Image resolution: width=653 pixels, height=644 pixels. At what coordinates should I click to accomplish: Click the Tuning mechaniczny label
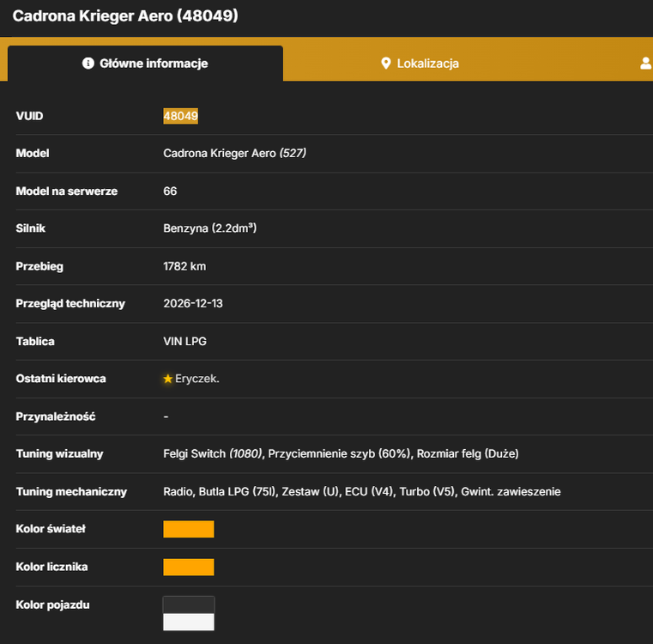[x=71, y=491]
